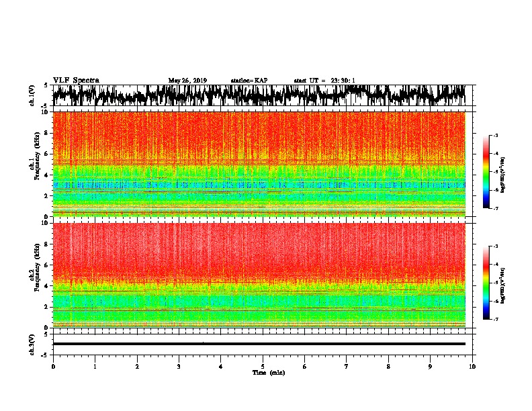532x411 pixels.
Task: Click the time axis tick label "7"
Action: 347,367
